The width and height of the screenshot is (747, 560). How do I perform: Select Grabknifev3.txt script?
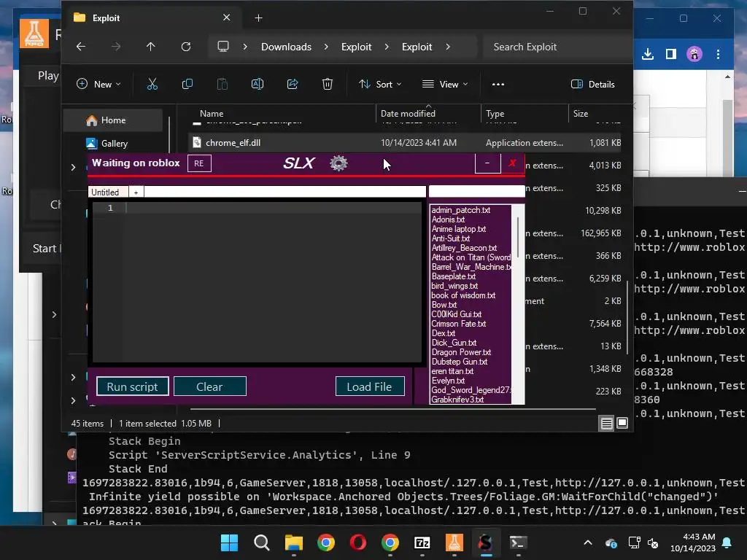pyautogui.click(x=457, y=400)
